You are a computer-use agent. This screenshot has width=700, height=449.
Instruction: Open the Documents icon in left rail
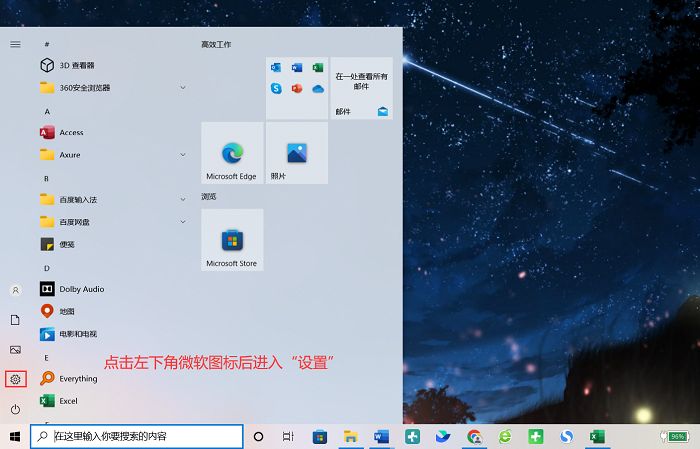coord(15,320)
